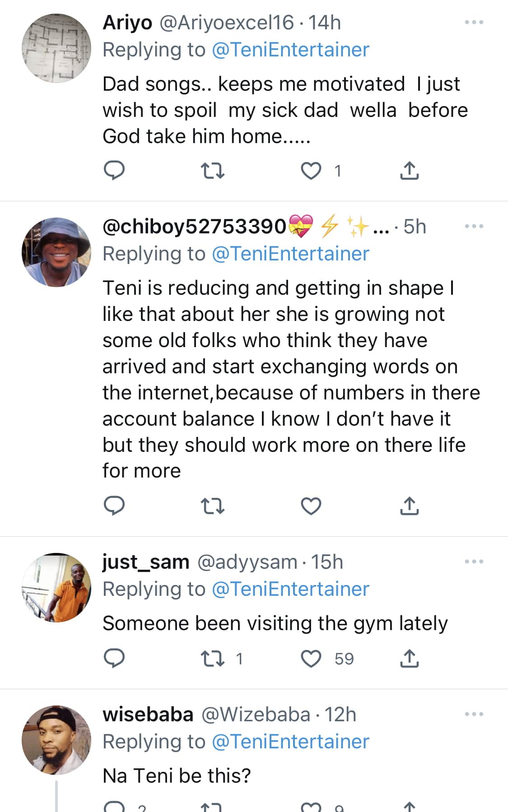Open more options for Ariyo's tweet

(474, 22)
